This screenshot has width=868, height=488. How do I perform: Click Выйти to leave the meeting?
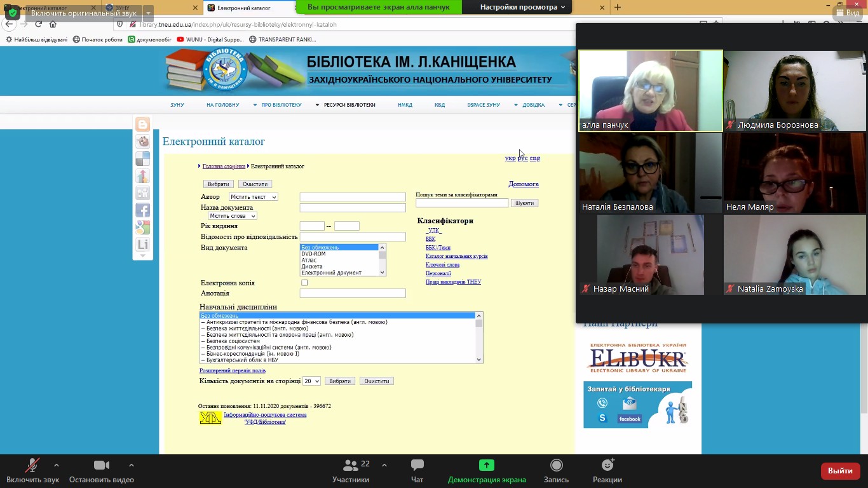click(x=841, y=471)
